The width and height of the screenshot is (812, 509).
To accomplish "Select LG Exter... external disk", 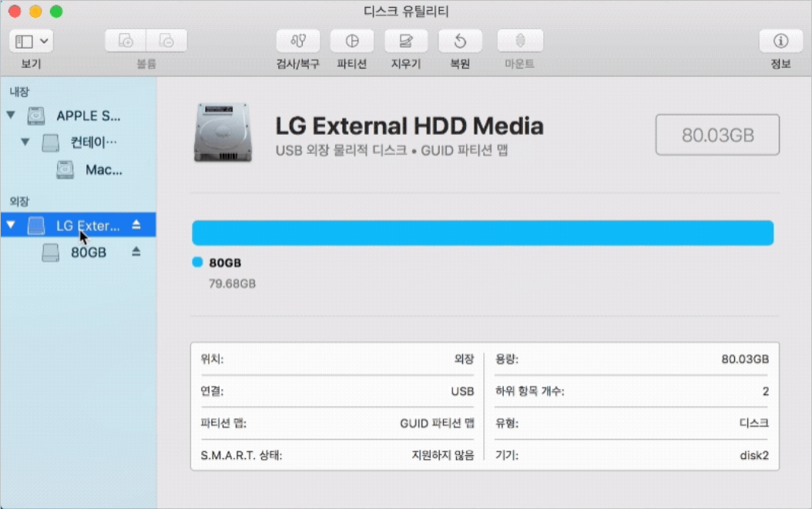I will click(x=79, y=225).
